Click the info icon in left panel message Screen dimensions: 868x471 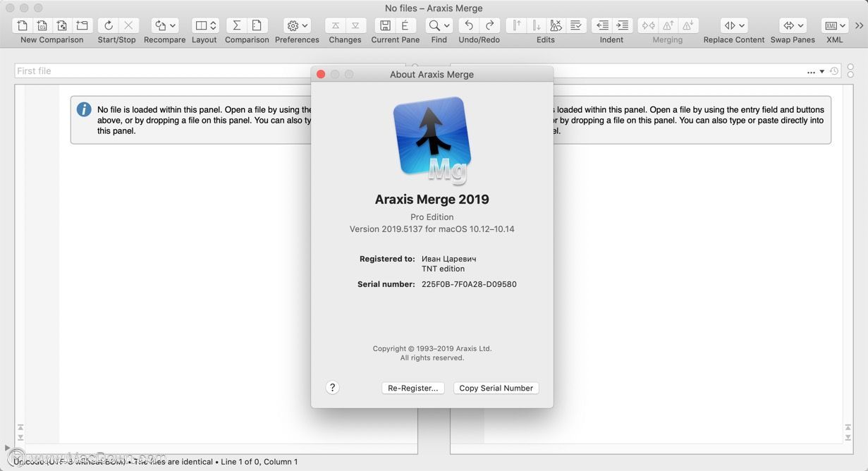(84, 109)
